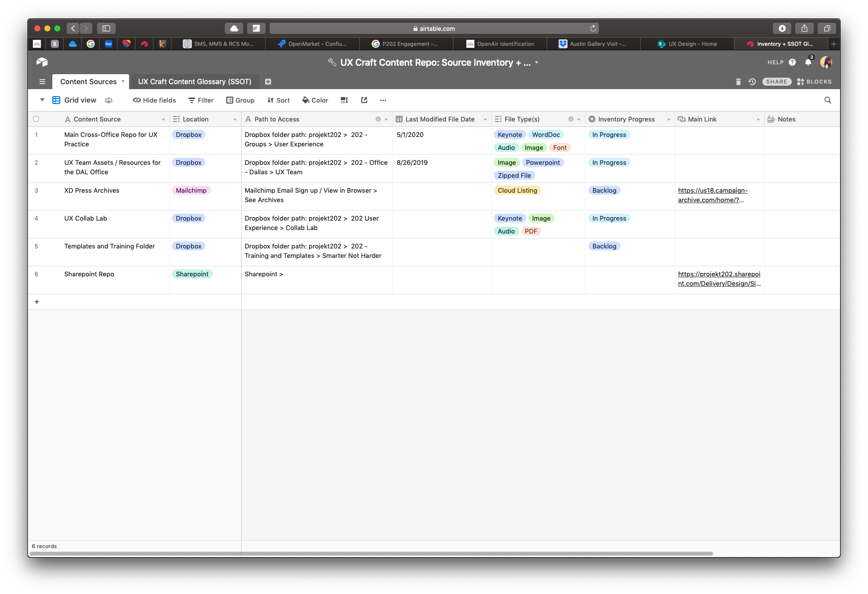Open the Help question mark icon

[x=792, y=62]
